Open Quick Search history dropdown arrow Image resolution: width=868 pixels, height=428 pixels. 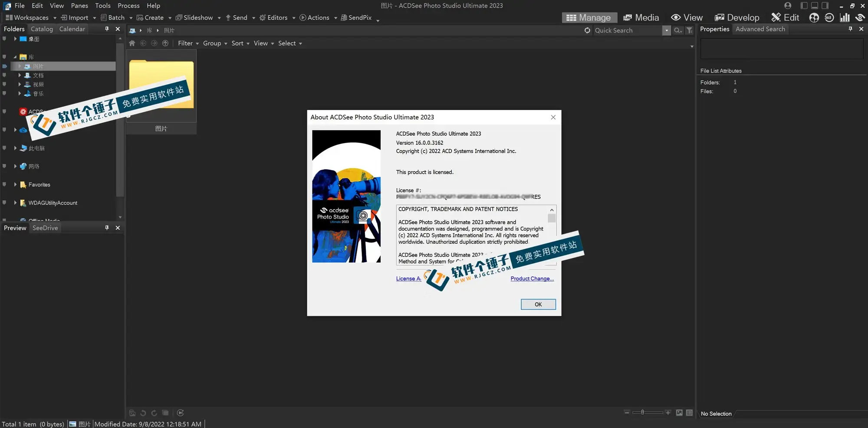coord(667,30)
